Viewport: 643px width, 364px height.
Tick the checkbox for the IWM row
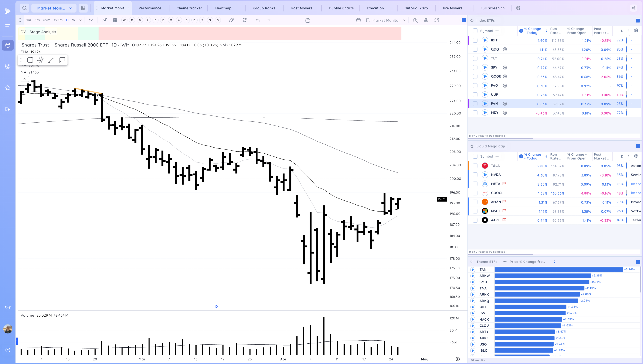[x=475, y=104]
